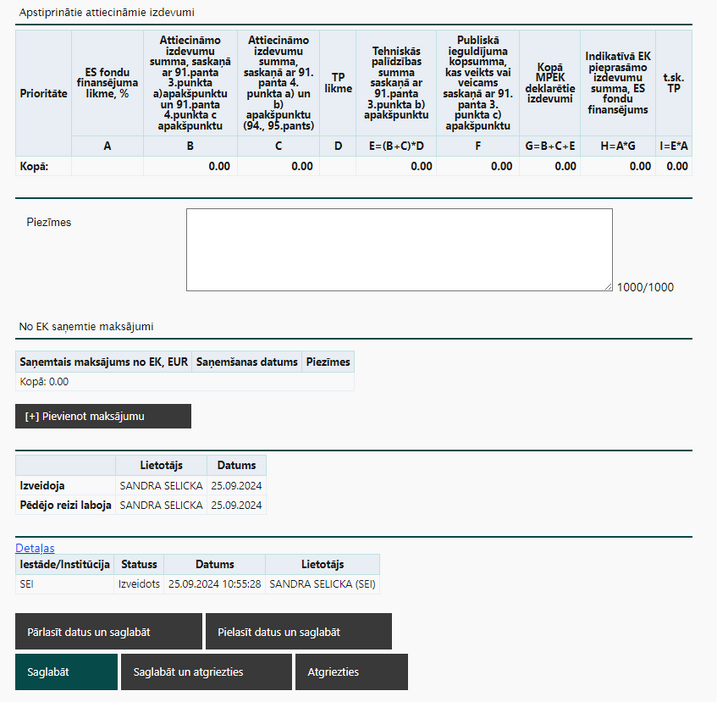Image resolution: width=717 pixels, height=702 pixels.
Task: Click the Statuss column header
Action: pyautogui.click(x=139, y=564)
